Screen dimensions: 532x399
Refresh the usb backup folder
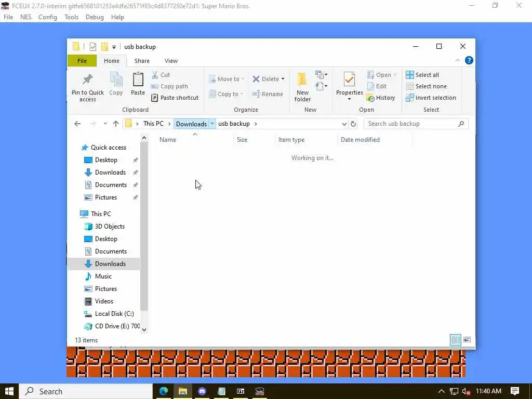tap(353, 124)
